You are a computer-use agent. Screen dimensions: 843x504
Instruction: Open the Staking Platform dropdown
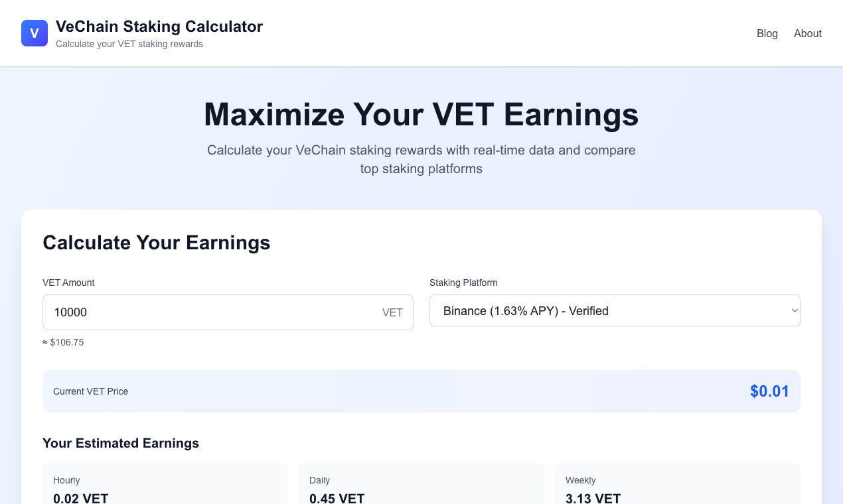tap(615, 310)
